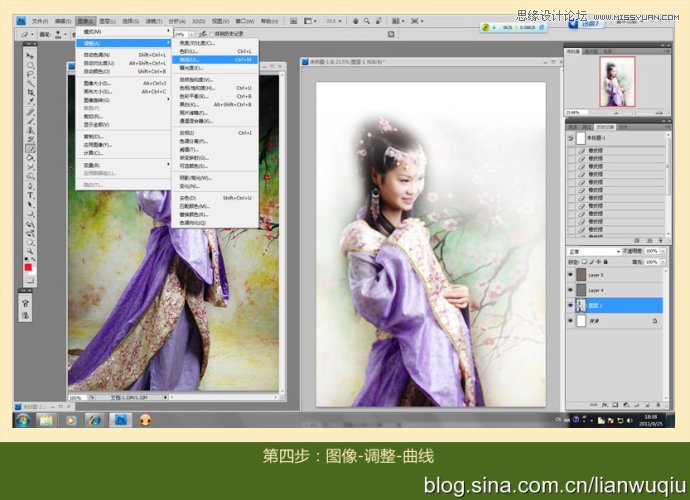This screenshot has width=690, height=500.
Task: Toggle the history snapshot source checkbox
Action: pos(572,140)
